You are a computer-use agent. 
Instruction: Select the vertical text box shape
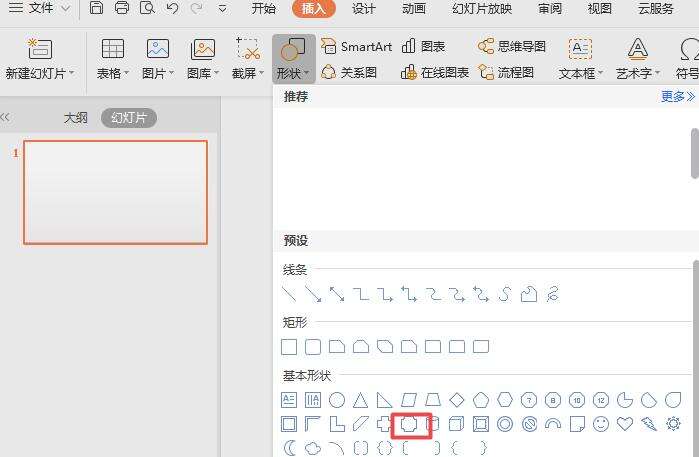pyautogui.click(x=313, y=400)
